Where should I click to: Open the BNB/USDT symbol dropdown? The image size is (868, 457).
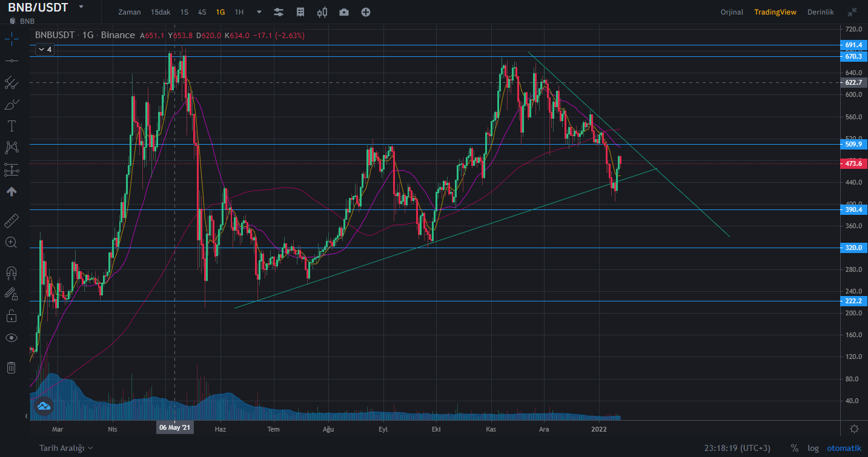(80, 7)
